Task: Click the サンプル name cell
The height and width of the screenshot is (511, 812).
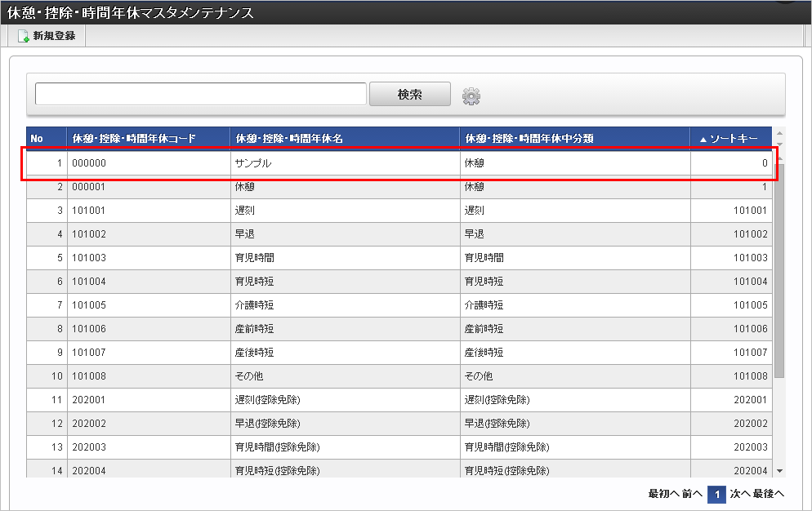Action: click(345, 163)
